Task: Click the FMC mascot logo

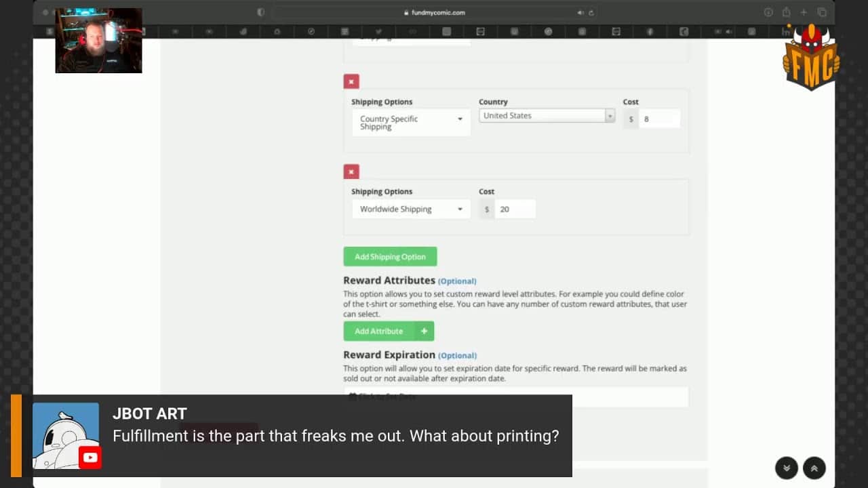Action: 811,58
